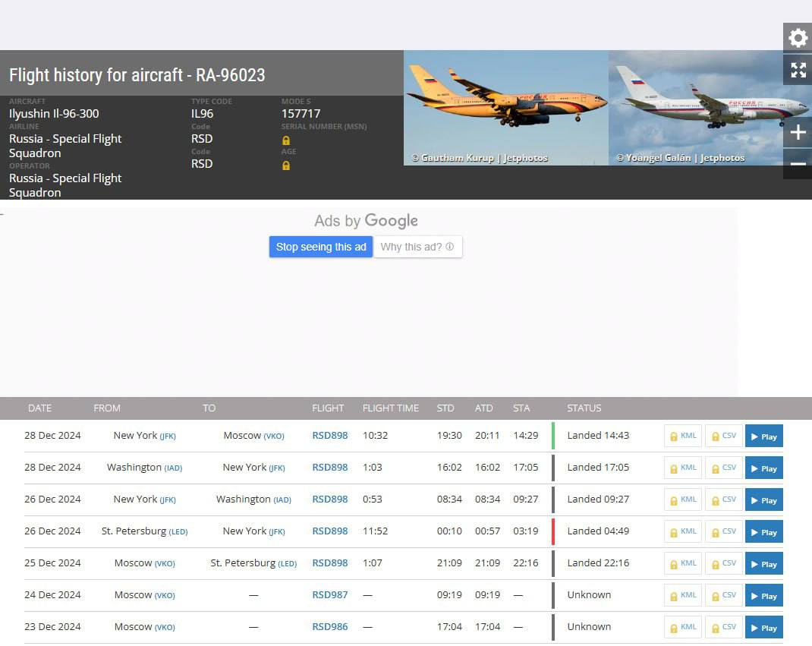Click the IAD code in 26 Dec destination
The width and height of the screenshot is (812, 646).
[282, 500]
